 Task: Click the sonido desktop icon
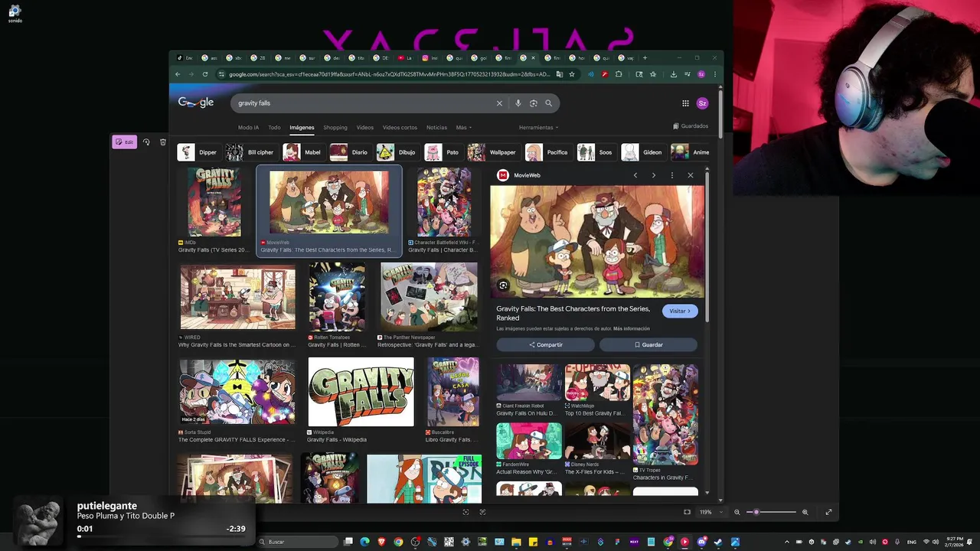coord(15,13)
